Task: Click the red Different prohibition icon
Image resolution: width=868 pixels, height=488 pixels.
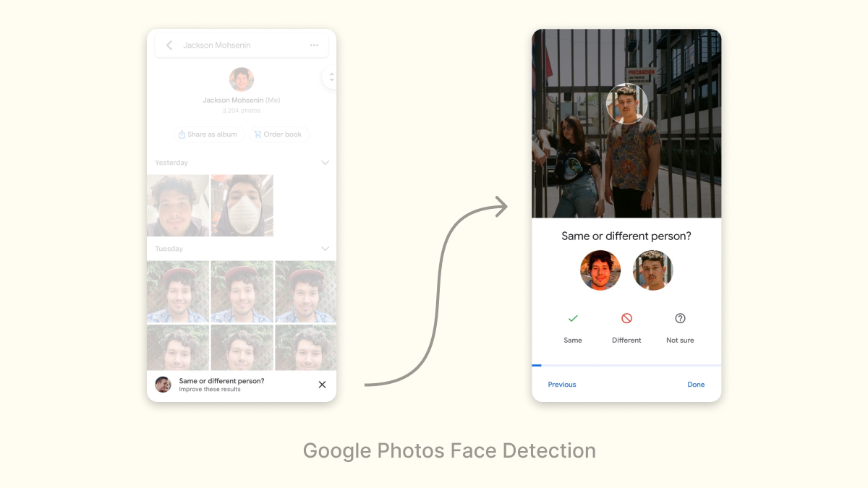Action: (x=626, y=318)
